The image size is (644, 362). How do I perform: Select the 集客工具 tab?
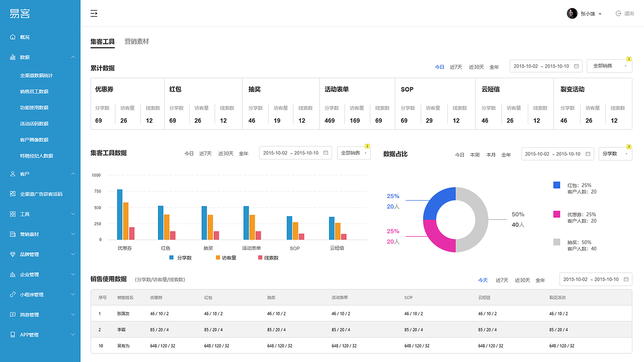pyautogui.click(x=103, y=42)
